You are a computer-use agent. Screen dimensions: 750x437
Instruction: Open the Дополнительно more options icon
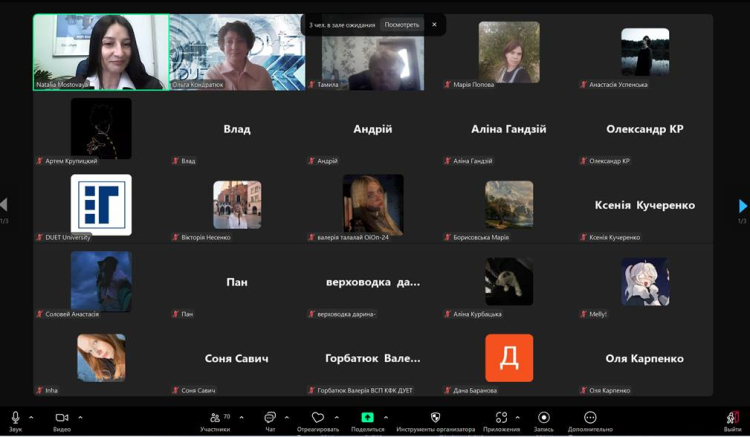pyautogui.click(x=590, y=417)
